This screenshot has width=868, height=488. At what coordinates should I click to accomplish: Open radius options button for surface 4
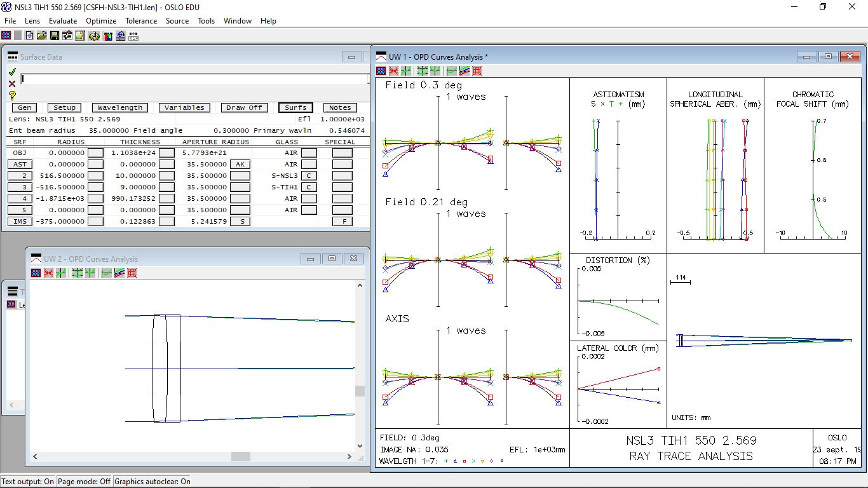point(95,198)
